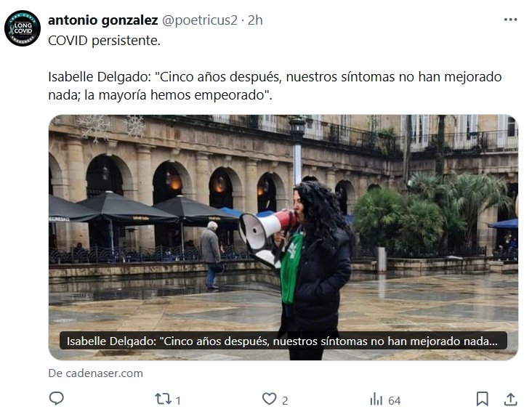
Task: Click the view count 64
Action: tap(394, 401)
